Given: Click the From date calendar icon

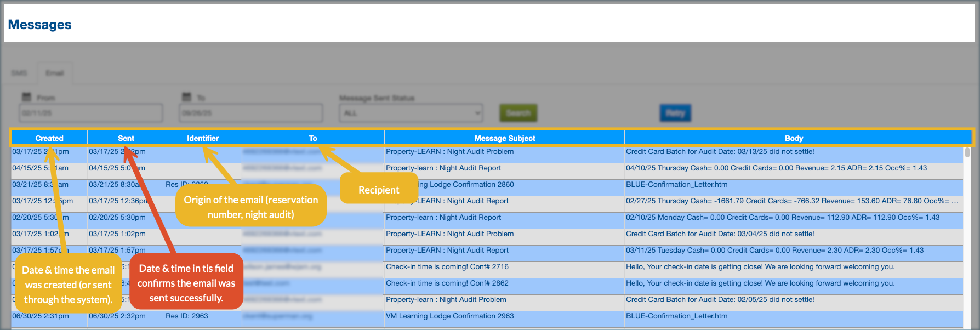Looking at the screenshot, I should point(26,97).
